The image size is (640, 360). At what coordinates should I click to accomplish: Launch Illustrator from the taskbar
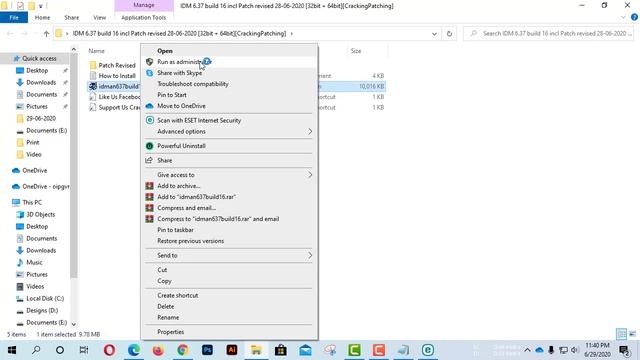click(x=232, y=350)
